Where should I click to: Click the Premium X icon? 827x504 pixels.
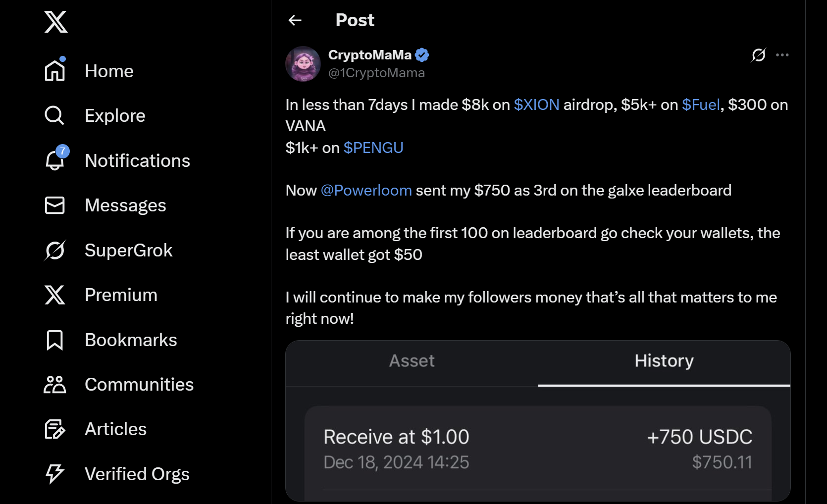click(x=55, y=295)
